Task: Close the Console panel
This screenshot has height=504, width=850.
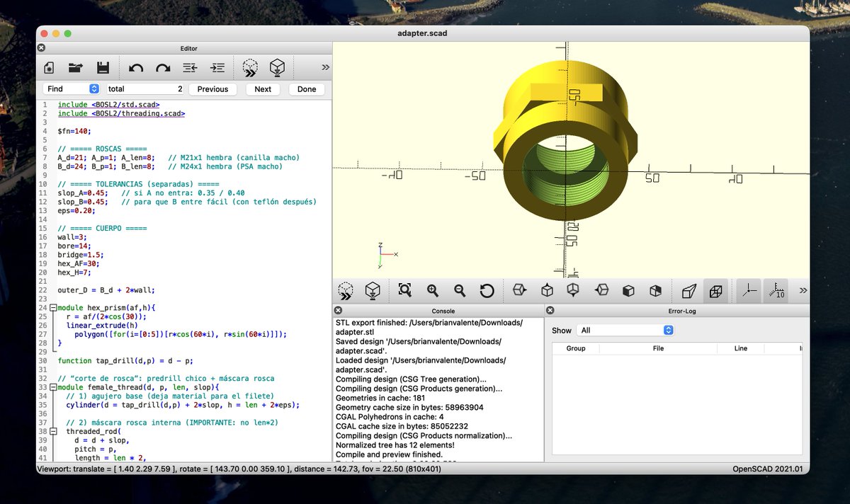Action: click(x=338, y=311)
